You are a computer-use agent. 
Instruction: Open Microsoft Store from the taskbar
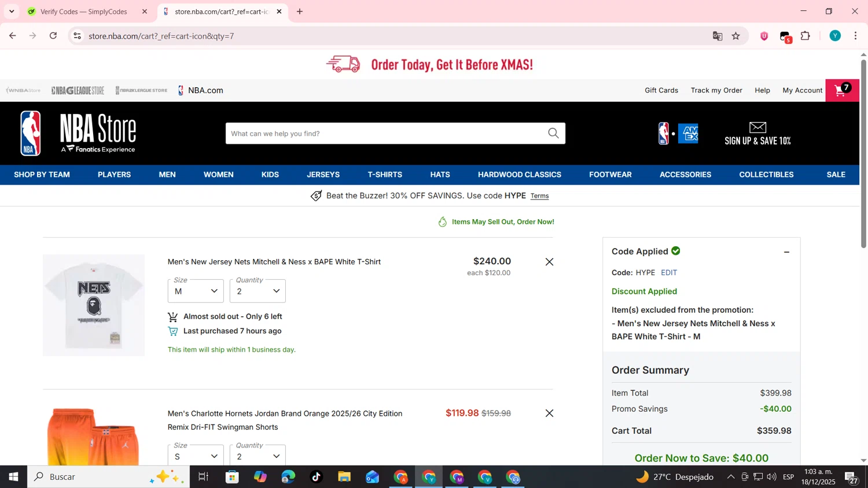(232, 477)
